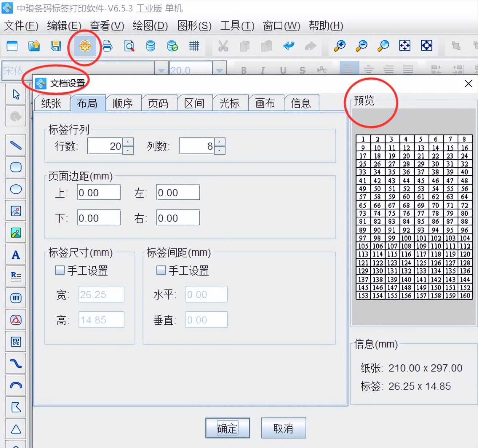Click the print icon in the toolbar
This screenshot has width=478, height=448.
pos(107,46)
